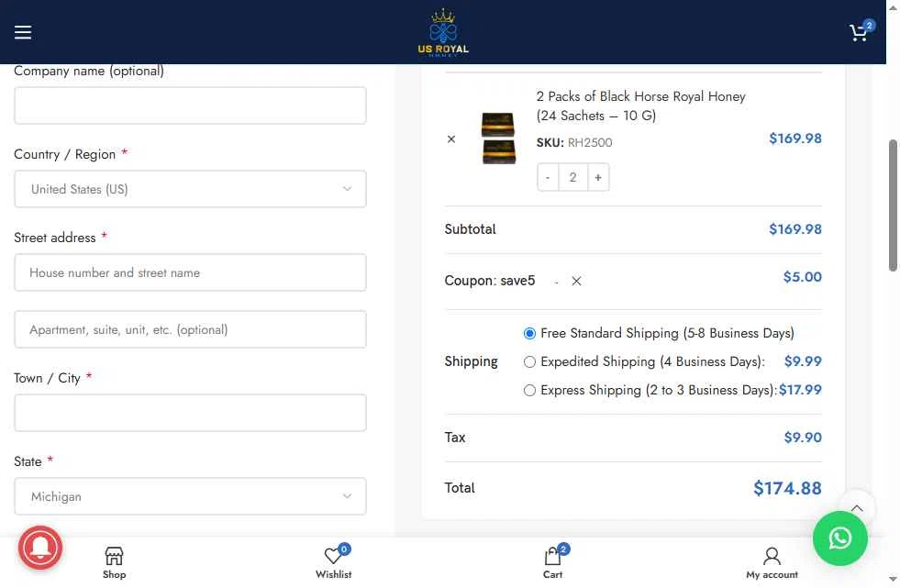Open the hamburger menu
Viewport: 900px width, 588px height.
23,32
